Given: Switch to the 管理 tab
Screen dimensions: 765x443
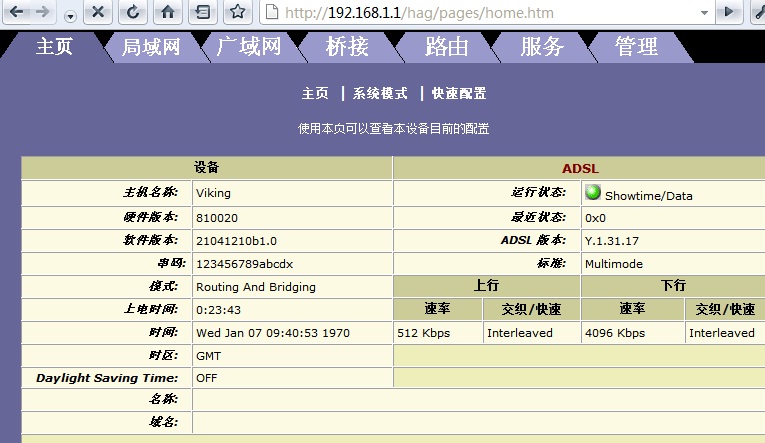Looking at the screenshot, I should coord(636,47).
